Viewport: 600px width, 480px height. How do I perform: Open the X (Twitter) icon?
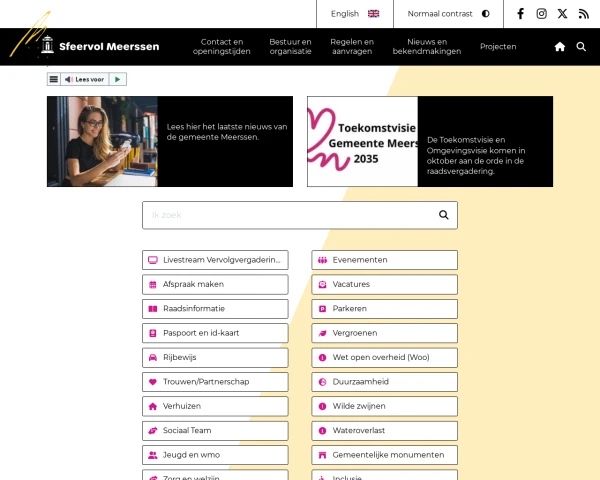(x=562, y=14)
